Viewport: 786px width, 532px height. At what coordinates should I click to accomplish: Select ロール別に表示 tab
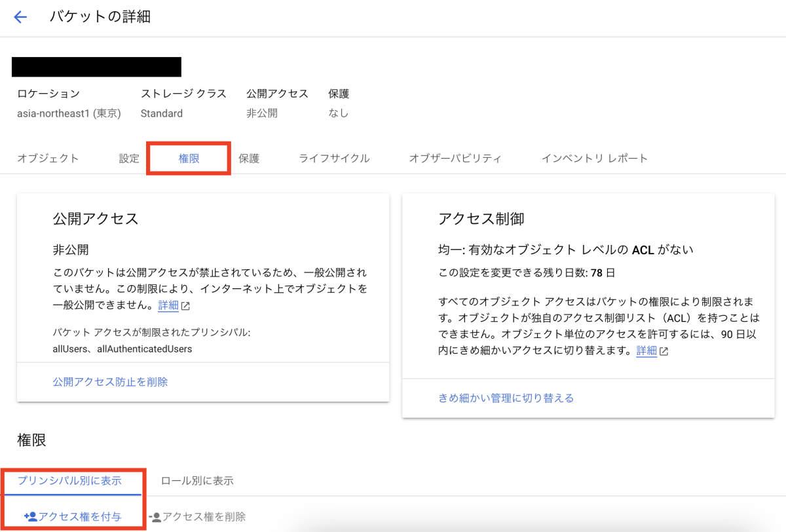197,480
